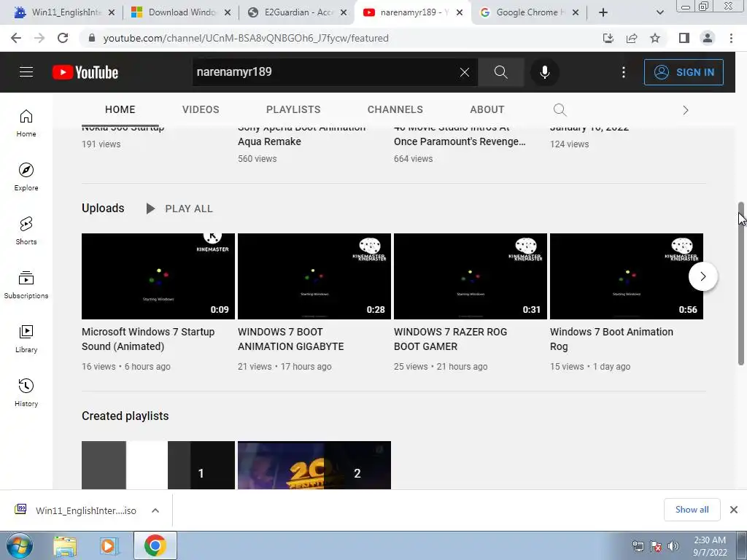Switch to the CHANNELS channel tab

(395, 109)
